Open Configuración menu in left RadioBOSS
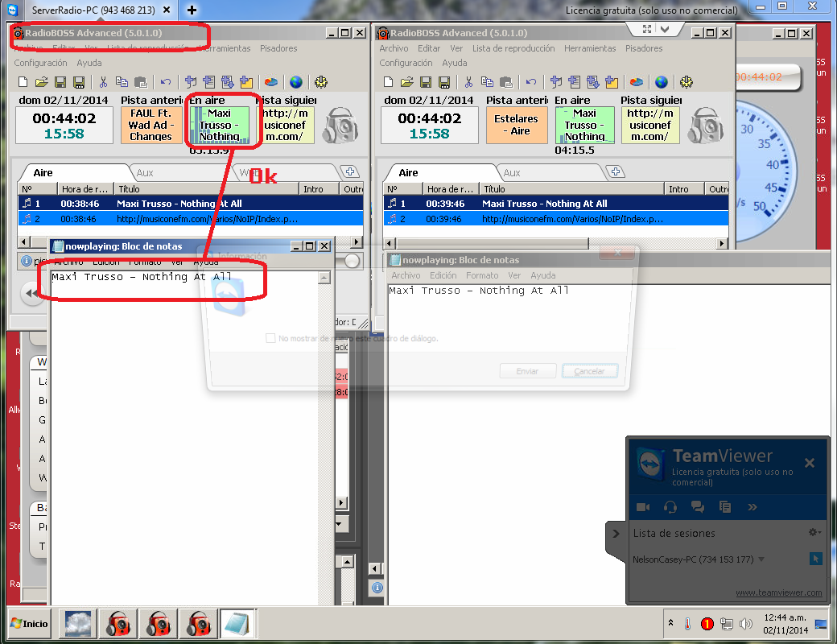The image size is (837, 644). point(40,63)
